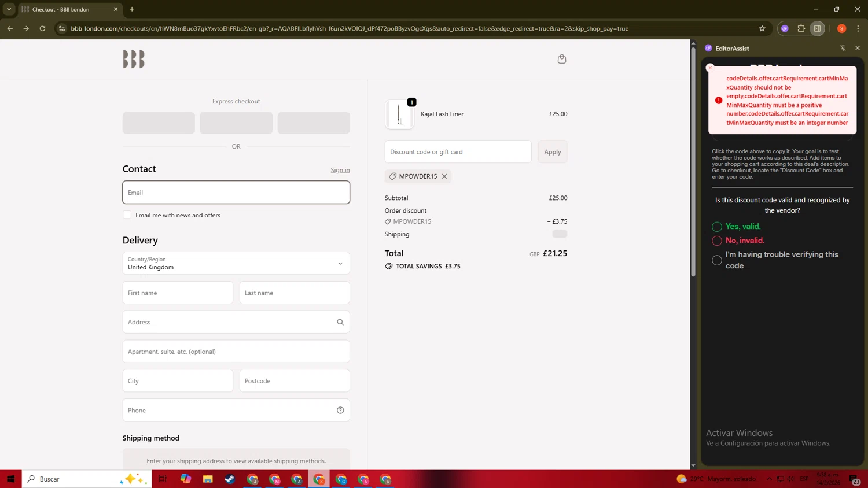Click the middle express checkout button
The image size is (868, 488).
(x=236, y=123)
